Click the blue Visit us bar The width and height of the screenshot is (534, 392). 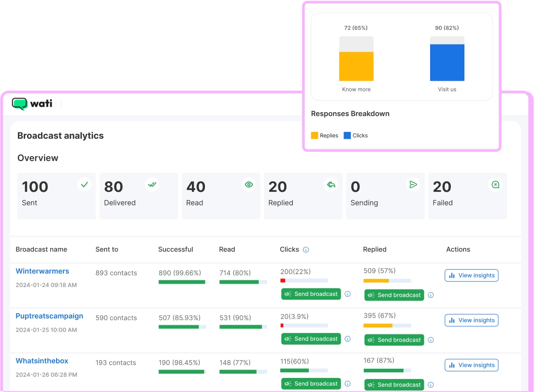[447, 63]
